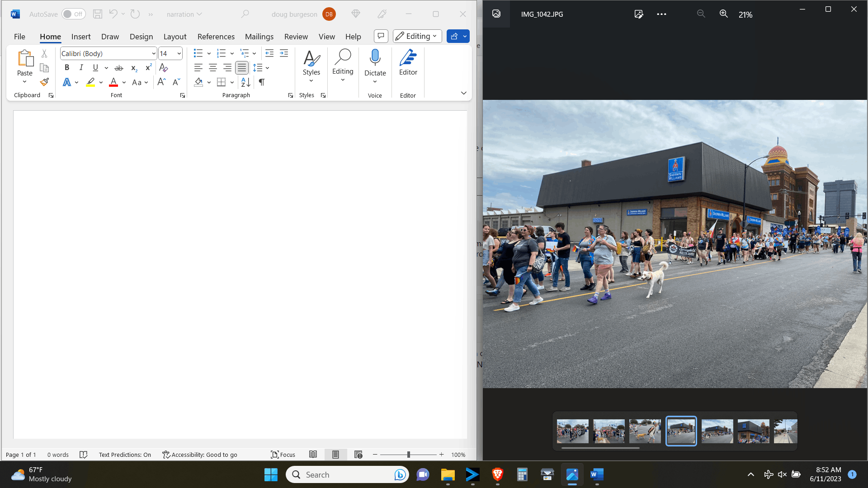Toggle Text Predictions in status bar

[125, 455]
